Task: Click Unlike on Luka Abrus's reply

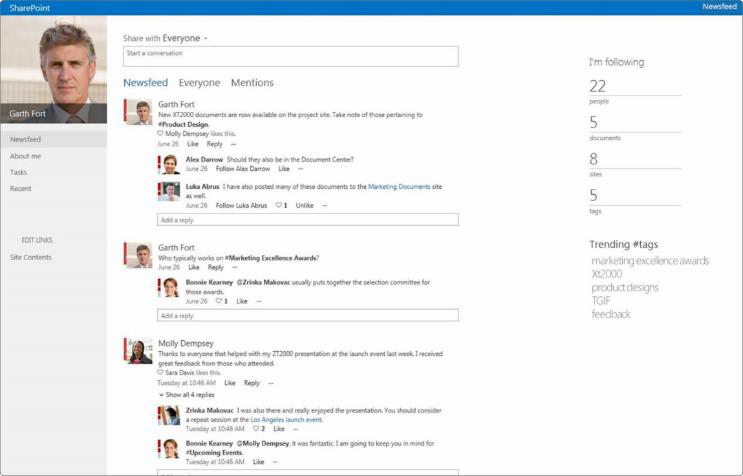Action: pos(305,206)
